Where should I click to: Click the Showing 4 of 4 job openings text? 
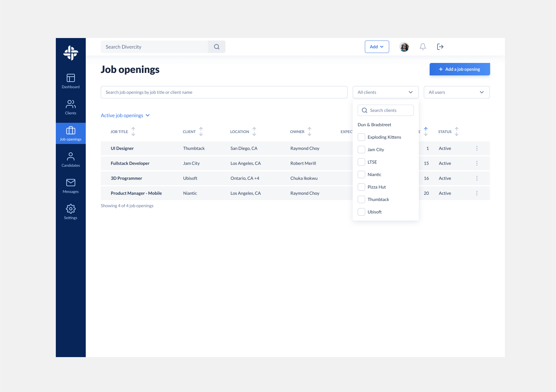(127, 206)
